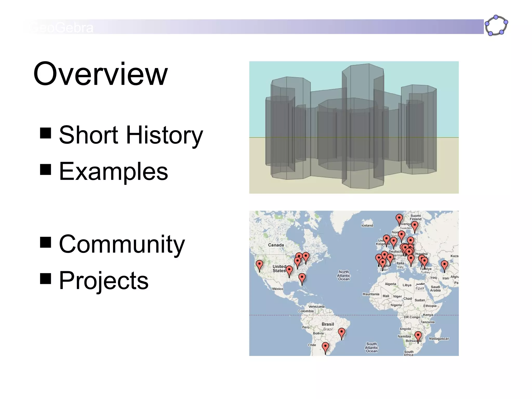Image resolution: width=532 pixels, height=399 pixels.
Task: Click the map pin near Botswana
Action: click(x=418, y=336)
